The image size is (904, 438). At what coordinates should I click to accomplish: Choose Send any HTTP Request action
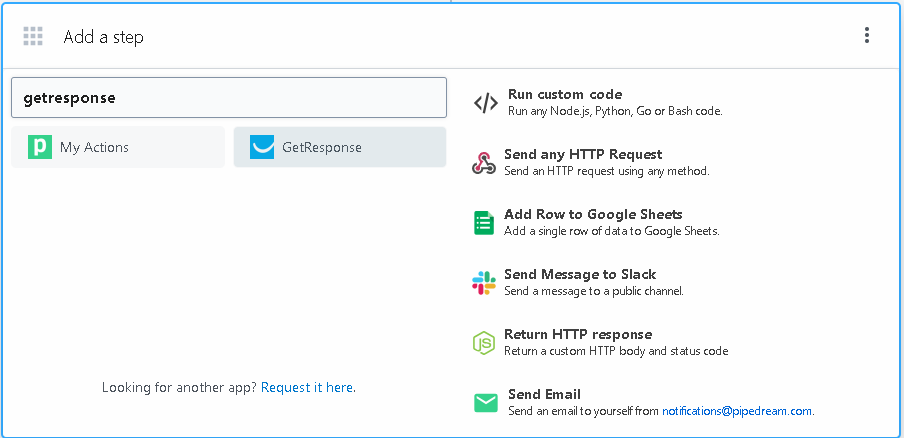(583, 154)
